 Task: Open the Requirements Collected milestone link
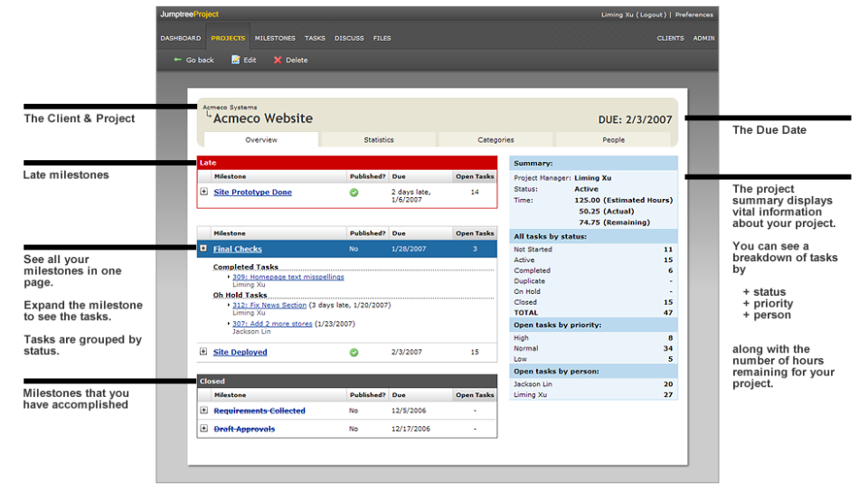tap(259, 411)
